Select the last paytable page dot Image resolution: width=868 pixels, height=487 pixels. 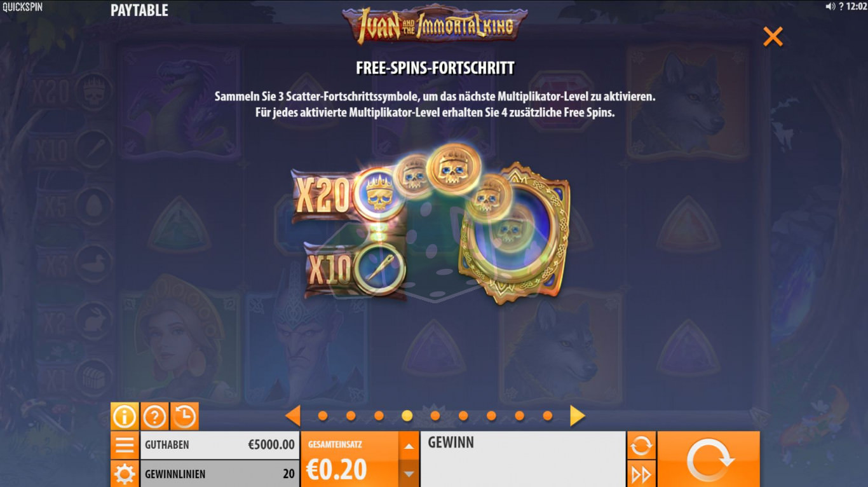coord(548,416)
